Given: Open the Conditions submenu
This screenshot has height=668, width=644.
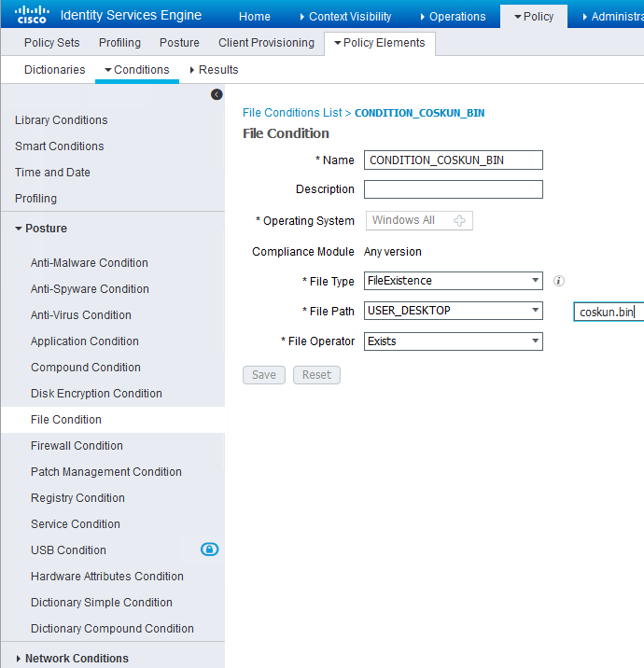Looking at the screenshot, I should click(137, 70).
